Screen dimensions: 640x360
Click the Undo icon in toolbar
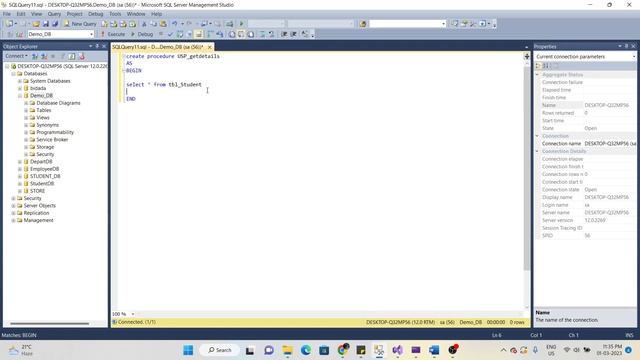click(175, 24)
